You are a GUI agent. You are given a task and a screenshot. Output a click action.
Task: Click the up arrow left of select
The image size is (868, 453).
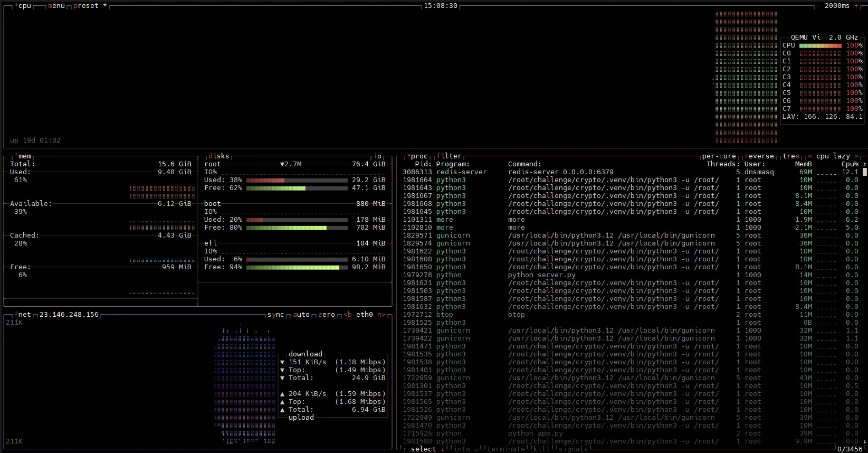405,449
